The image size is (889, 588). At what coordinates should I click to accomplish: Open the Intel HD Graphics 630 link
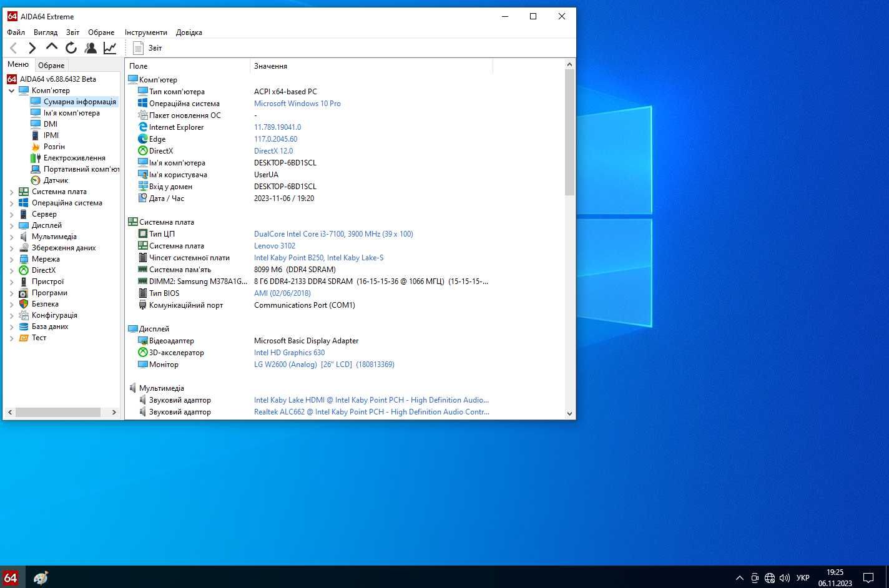(x=289, y=353)
